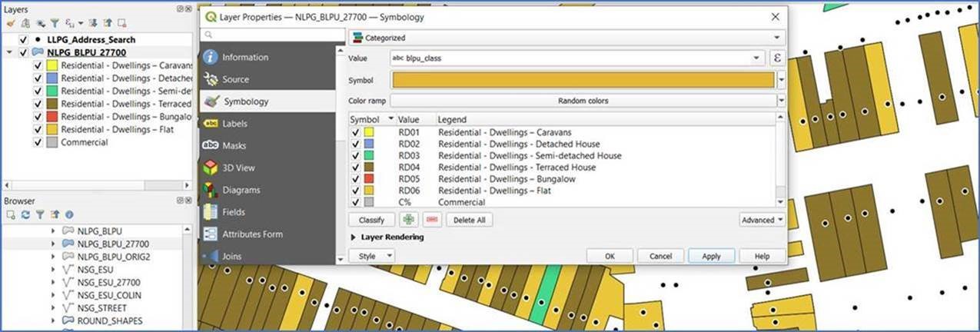Screen dimensions: 980x332
Task: Uncheck RD02 Detached House category checkbox
Action: pyautogui.click(x=355, y=144)
